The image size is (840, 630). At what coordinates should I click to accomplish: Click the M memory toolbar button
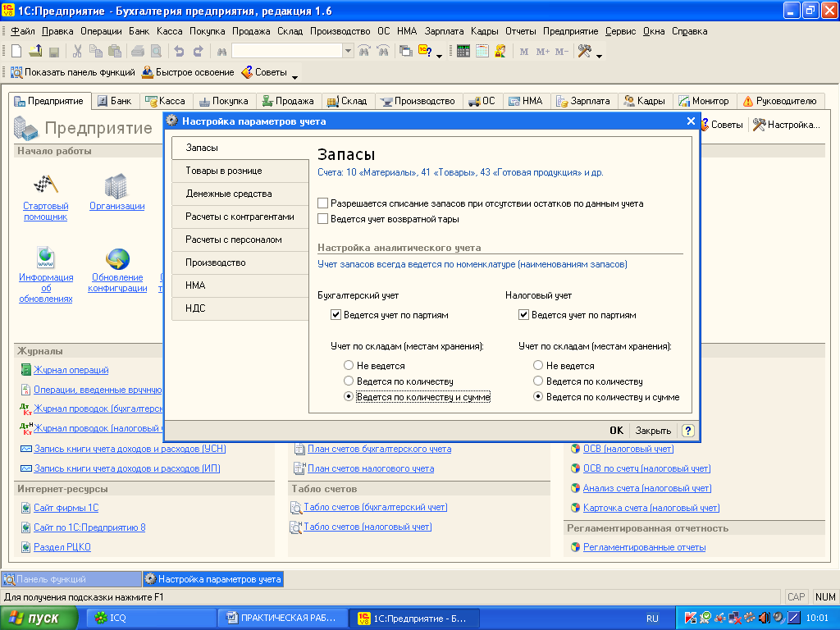[x=524, y=52]
